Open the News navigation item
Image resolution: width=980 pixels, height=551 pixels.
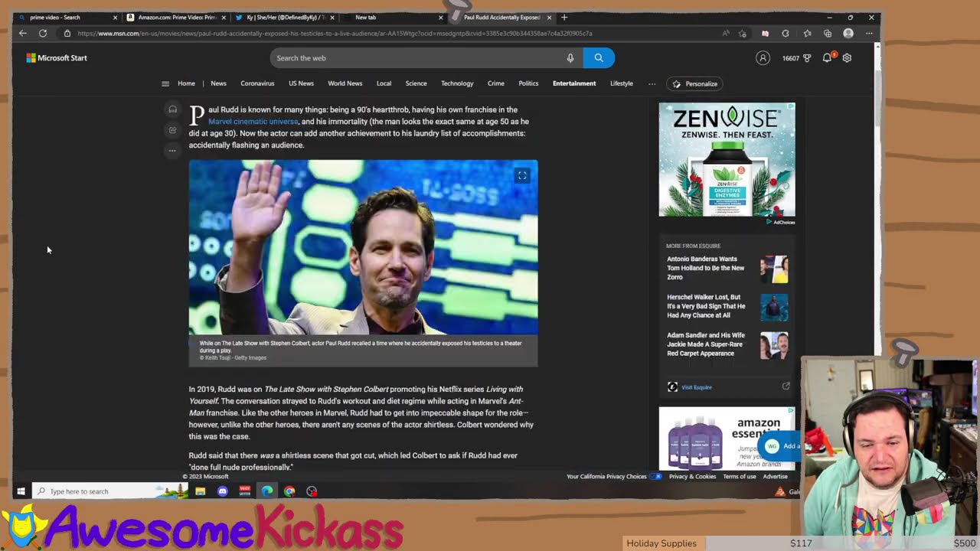click(x=218, y=83)
